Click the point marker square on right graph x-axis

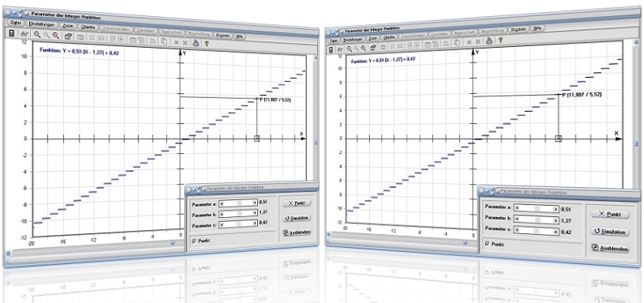[x=558, y=139]
